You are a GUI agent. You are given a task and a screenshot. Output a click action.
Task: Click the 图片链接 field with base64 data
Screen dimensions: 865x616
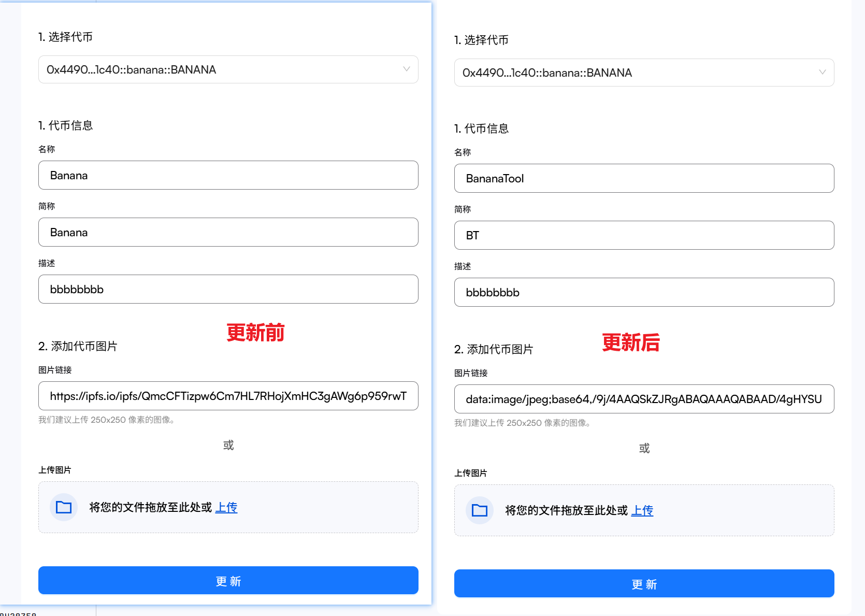click(x=644, y=399)
